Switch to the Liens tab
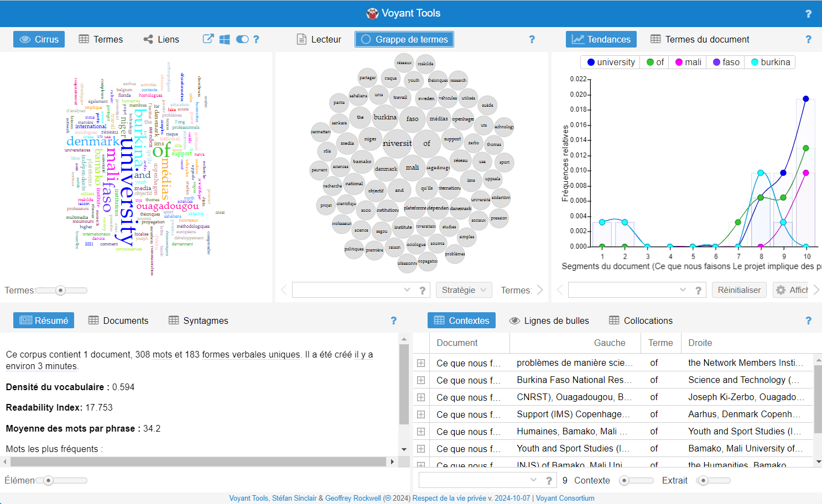 (161, 39)
